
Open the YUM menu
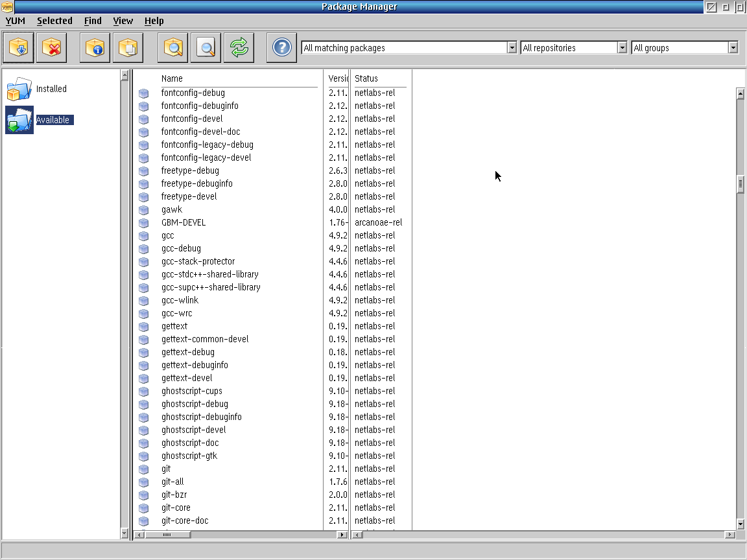pos(15,21)
